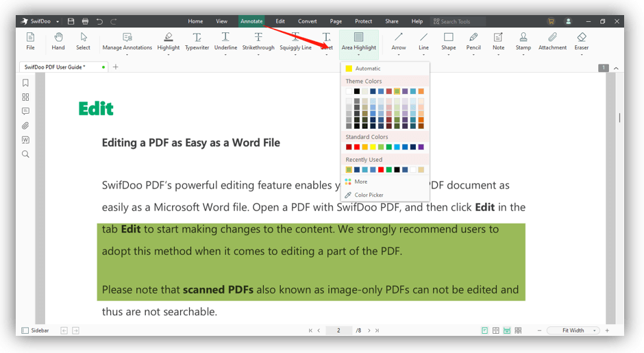Collapse the ribbon with the chevron
The width and height of the screenshot is (644, 353).
tap(616, 69)
